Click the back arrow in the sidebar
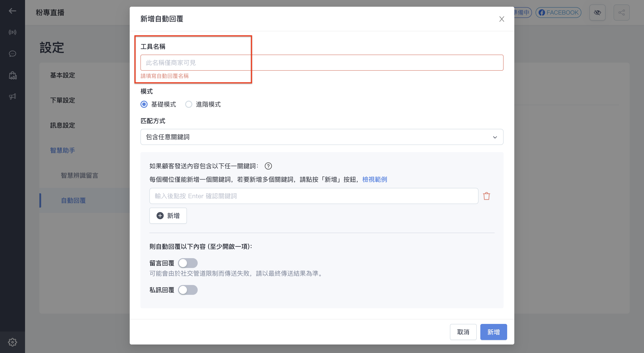 point(12,11)
